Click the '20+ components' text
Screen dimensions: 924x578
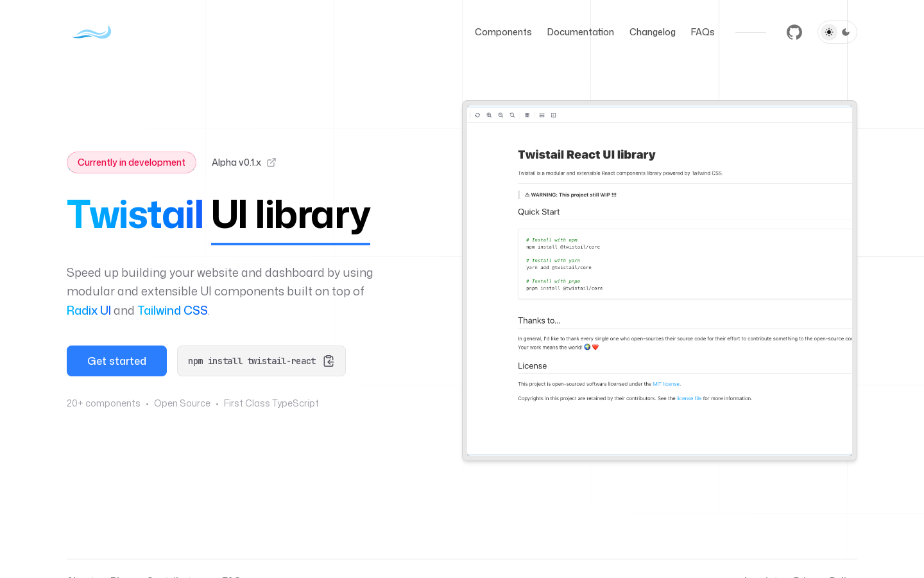click(x=103, y=403)
